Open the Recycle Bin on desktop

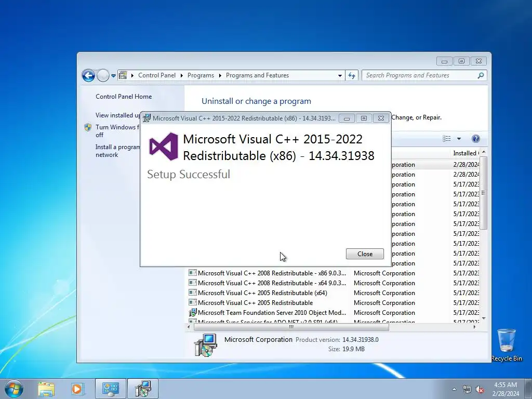[x=507, y=345]
